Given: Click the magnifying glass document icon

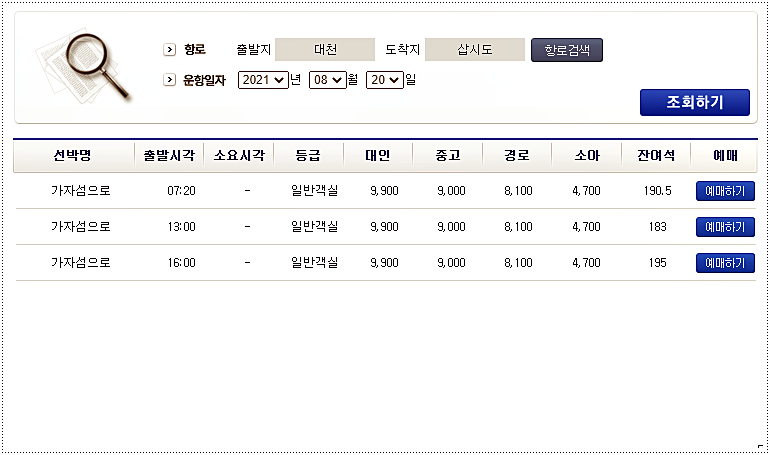Looking at the screenshot, I should (82, 66).
